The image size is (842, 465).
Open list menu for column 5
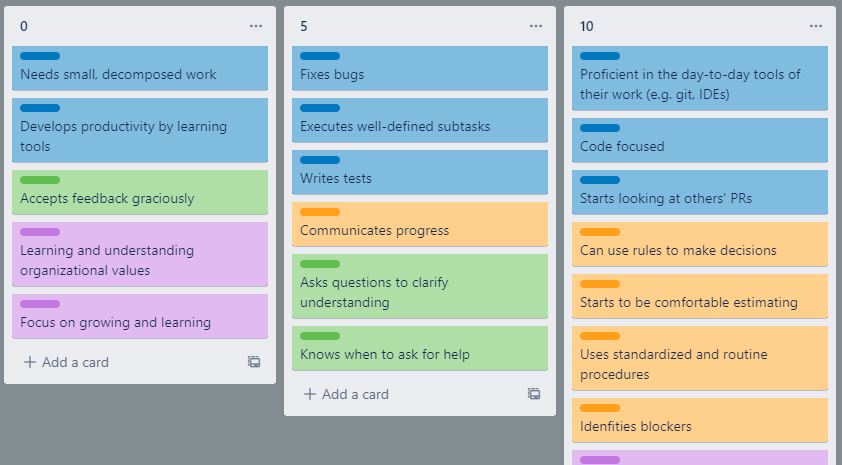tap(536, 26)
